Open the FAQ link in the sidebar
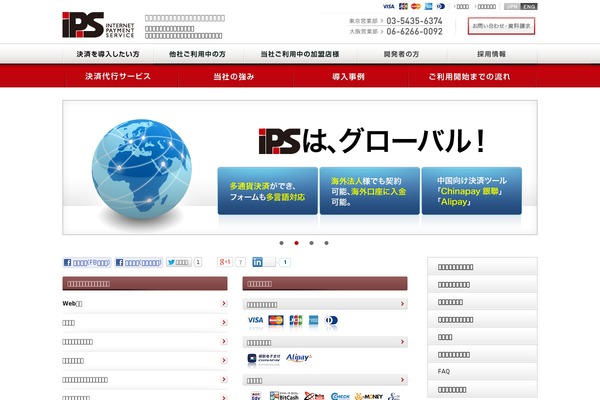Image resolution: width=600 pixels, height=400 pixels. tap(482, 371)
